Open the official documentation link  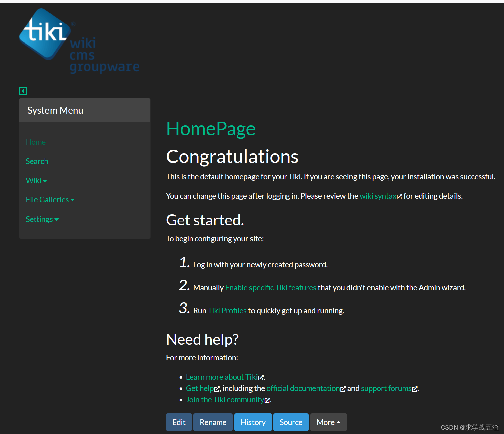tap(303, 388)
